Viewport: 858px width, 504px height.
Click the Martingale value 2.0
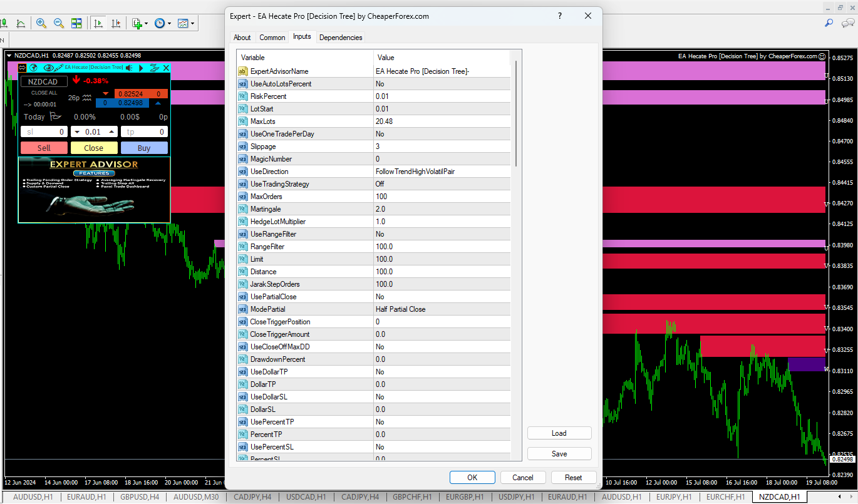pos(442,209)
